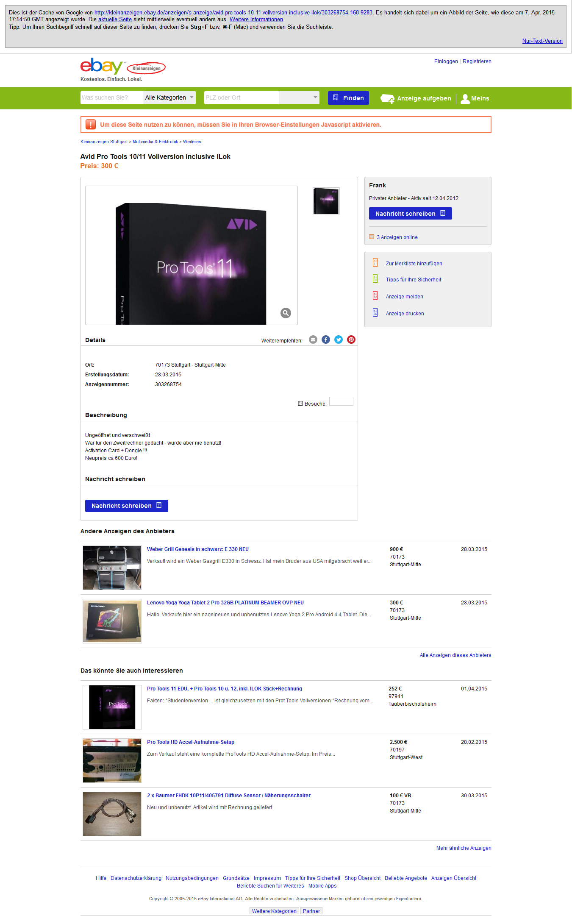Pin the listing on Pinterest
The width and height of the screenshot is (572, 924).
(351, 340)
